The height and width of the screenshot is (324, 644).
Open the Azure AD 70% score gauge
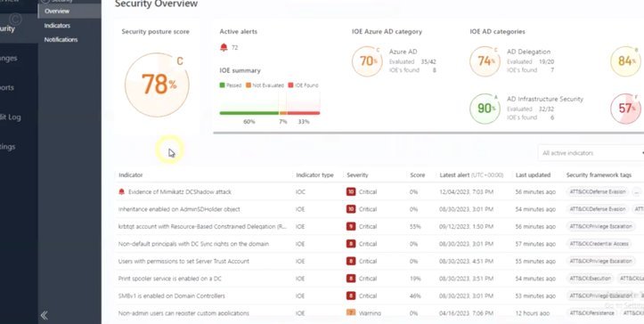[x=367, y=61]
